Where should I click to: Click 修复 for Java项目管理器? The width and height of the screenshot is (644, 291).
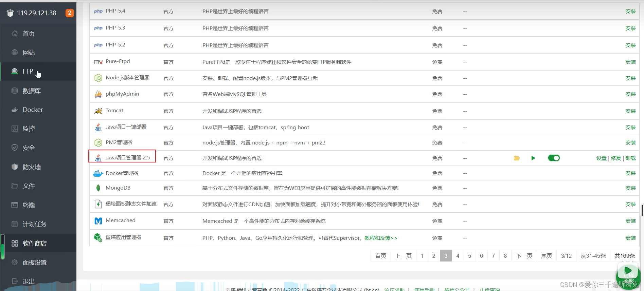[x=616, y=158]
